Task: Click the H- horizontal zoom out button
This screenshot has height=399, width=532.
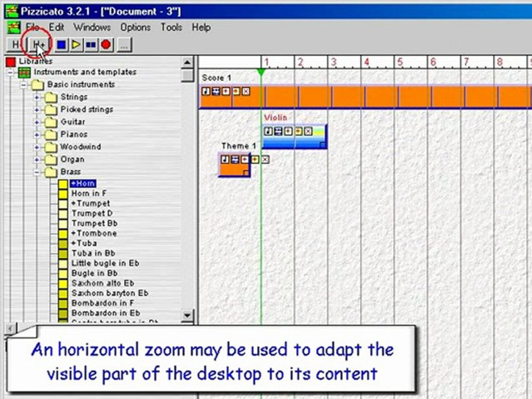Action: coord(16,45)
